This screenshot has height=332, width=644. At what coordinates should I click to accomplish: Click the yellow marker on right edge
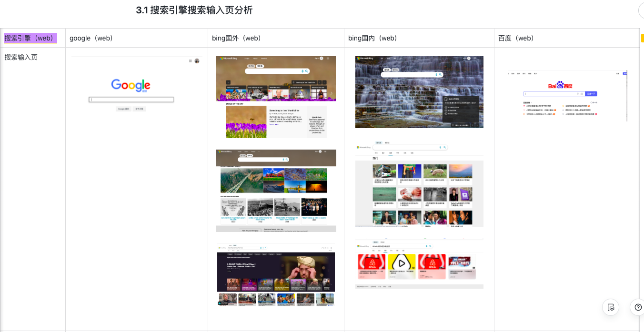(x=642, y=39)
